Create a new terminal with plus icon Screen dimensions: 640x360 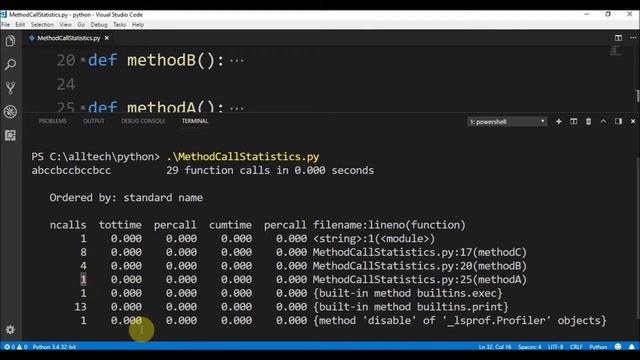[x=558, y=122]
